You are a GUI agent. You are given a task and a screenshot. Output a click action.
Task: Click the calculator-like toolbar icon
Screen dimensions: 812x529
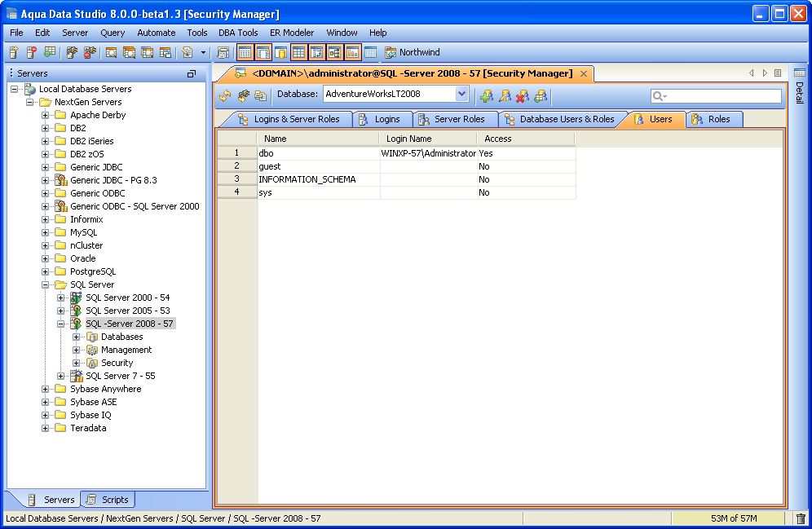(223, 52)
